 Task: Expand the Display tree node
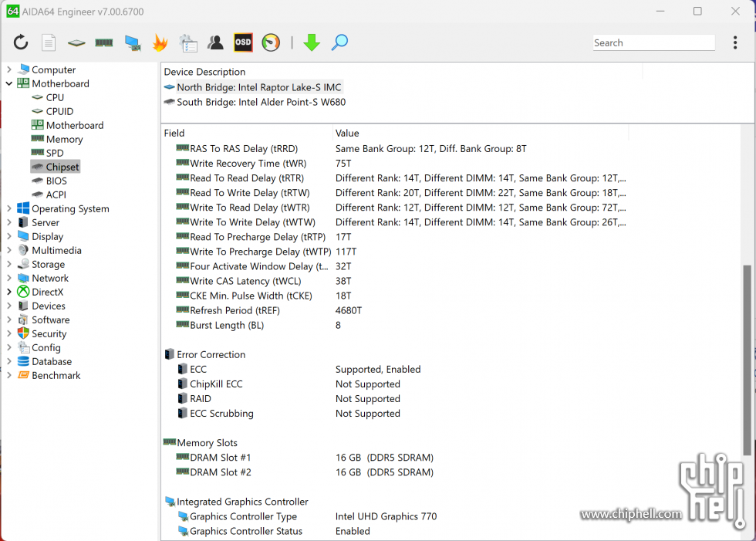point(8,236)
